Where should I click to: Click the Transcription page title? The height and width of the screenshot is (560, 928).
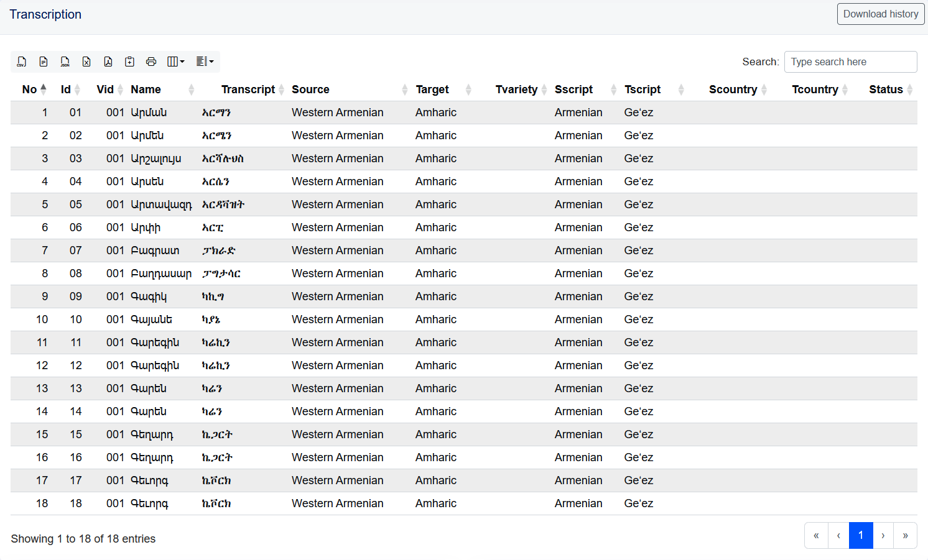tap(45, 14)
